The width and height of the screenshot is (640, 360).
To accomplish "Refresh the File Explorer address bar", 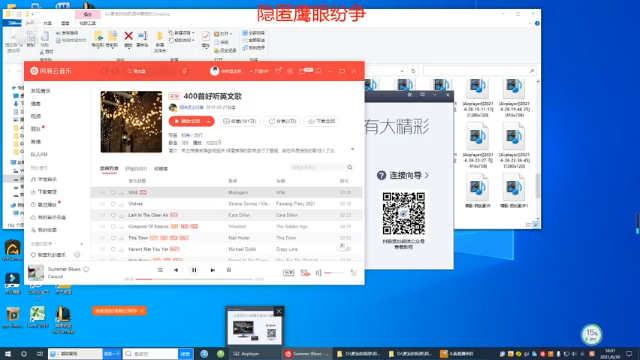I will [413, 71].
